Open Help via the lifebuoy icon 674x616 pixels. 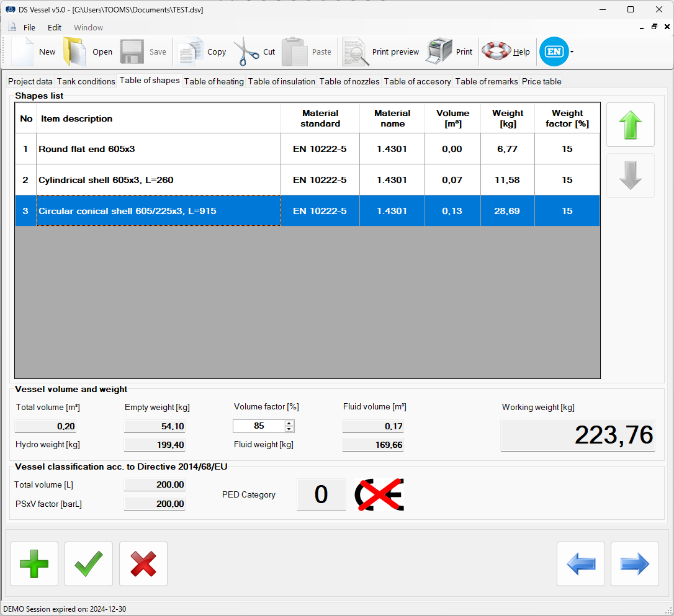(496, 52)
